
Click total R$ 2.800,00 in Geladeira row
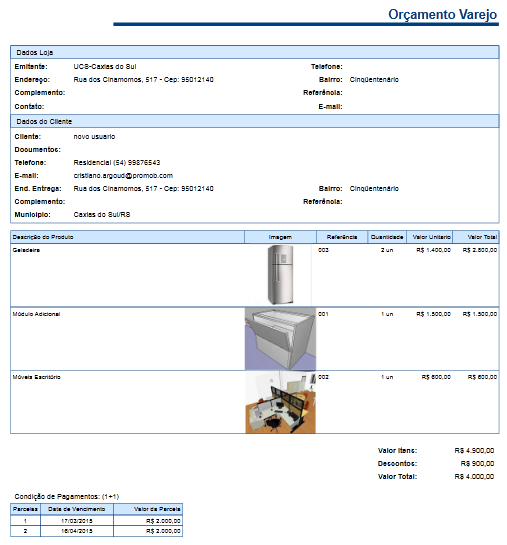click(x=480, y=250)
